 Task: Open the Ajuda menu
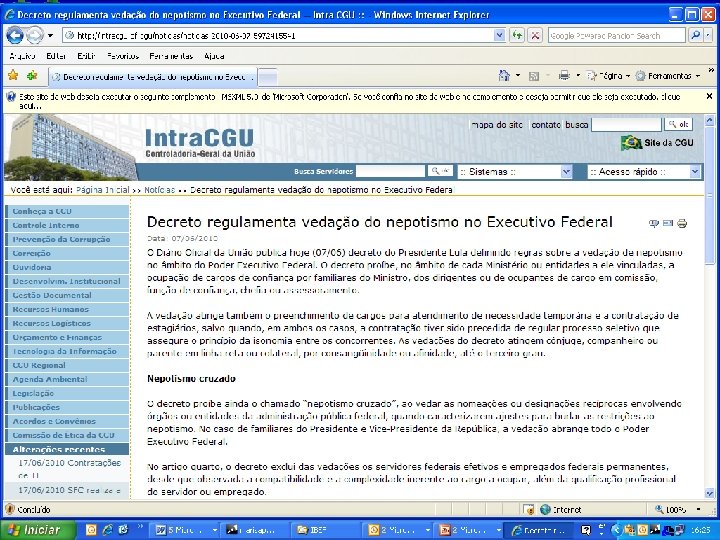[x=214, y=56]
